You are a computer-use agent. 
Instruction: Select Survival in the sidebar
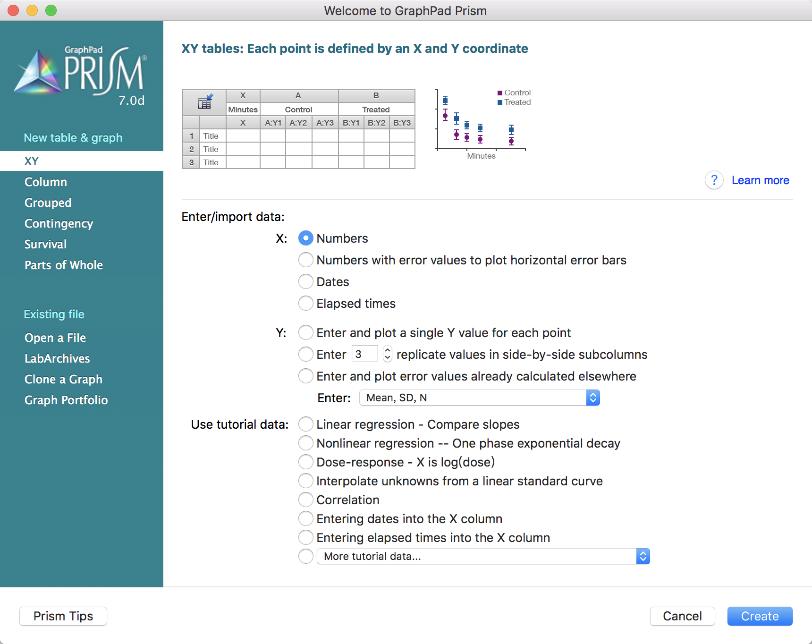45,244
